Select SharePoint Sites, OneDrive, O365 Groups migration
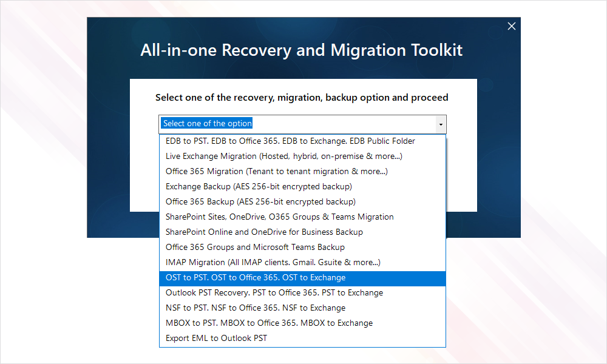This screenshot has height=364, width=607. point(302,217)
